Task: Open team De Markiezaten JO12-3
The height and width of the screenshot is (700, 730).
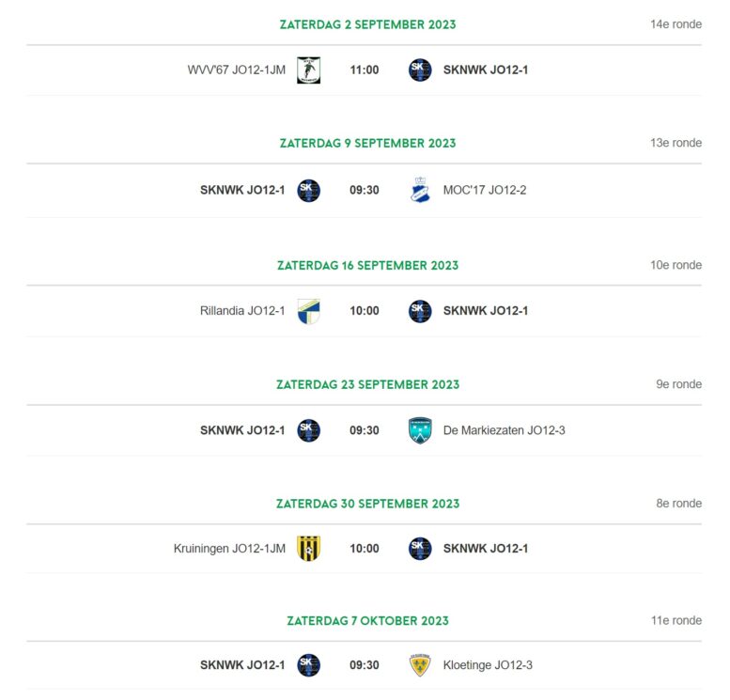Action: click(505, 430)
